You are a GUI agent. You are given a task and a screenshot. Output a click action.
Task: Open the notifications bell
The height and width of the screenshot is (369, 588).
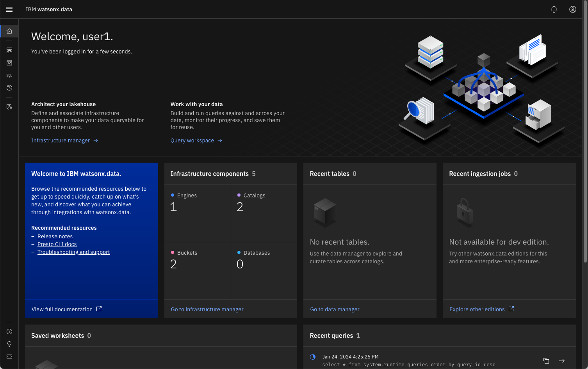tap(554, 9)
